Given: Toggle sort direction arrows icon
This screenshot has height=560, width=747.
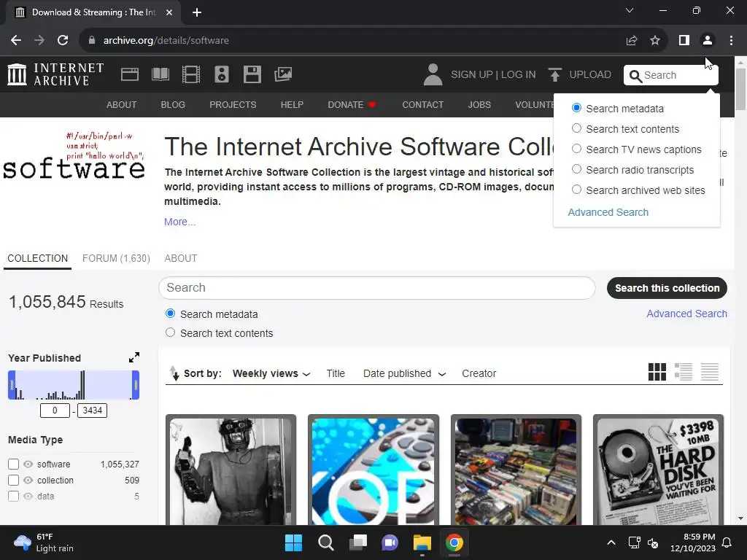Looking at the screenshot, I should 174,373.
